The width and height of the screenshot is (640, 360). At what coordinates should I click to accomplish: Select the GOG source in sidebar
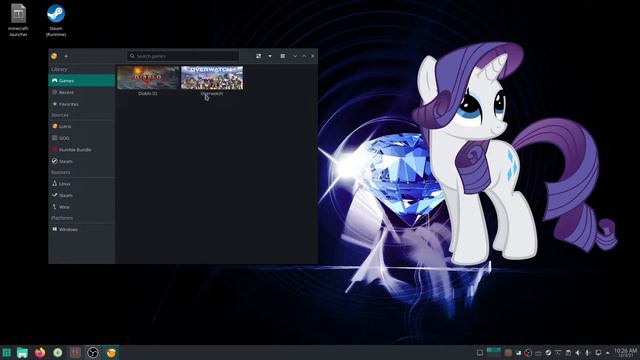click(82, 138)
